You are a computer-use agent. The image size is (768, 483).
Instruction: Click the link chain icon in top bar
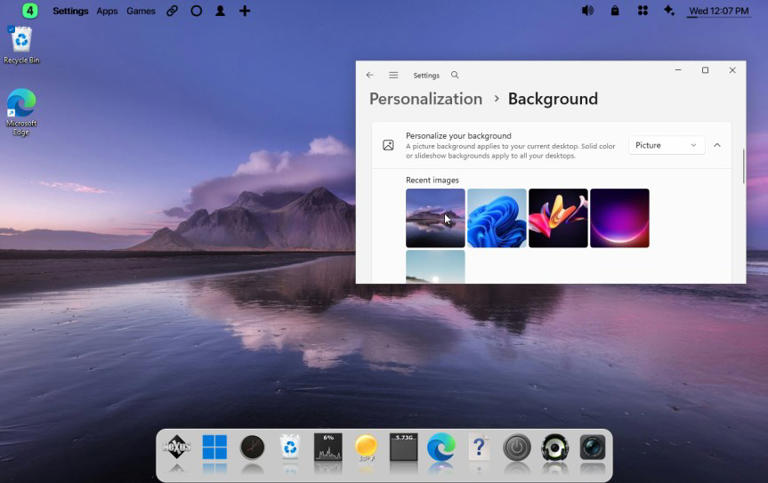click(x=172, y=11)
